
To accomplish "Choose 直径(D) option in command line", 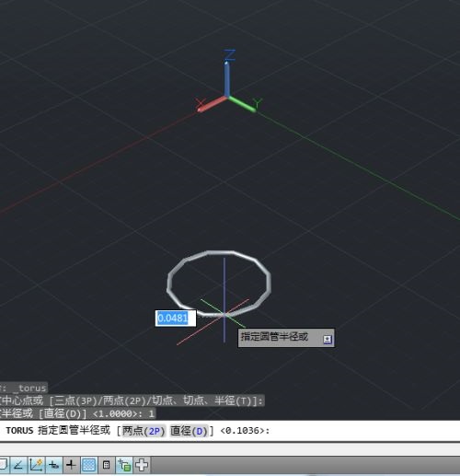I will (190, 431).
